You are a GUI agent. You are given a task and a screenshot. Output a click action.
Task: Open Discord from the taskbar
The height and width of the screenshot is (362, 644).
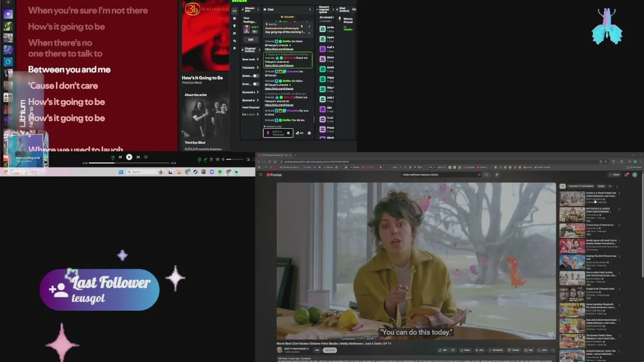[x=212, y=172]
